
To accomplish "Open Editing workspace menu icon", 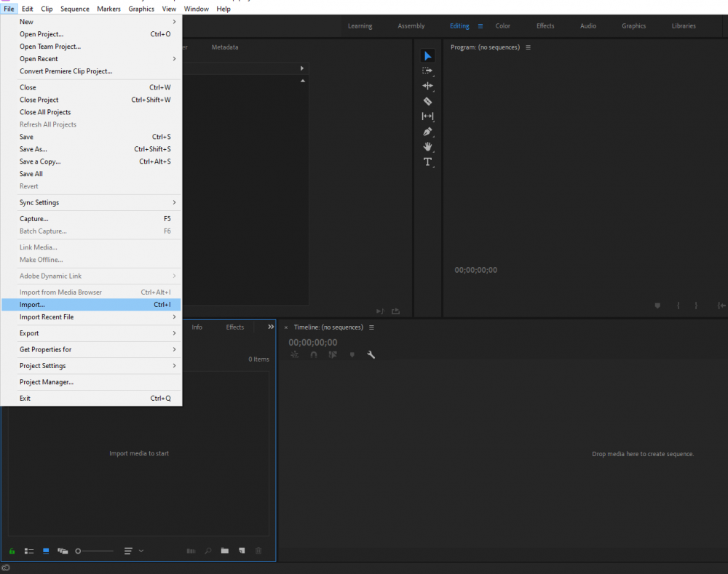I will (480, 26).
